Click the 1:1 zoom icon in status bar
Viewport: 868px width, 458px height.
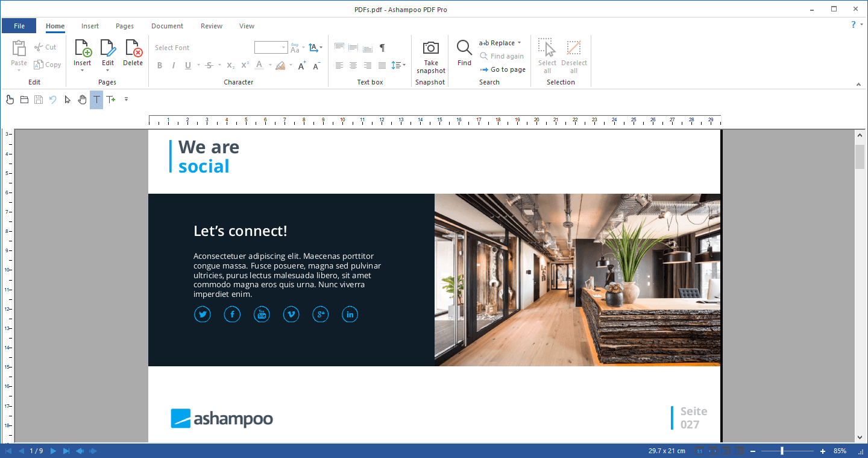pos(700,450)
